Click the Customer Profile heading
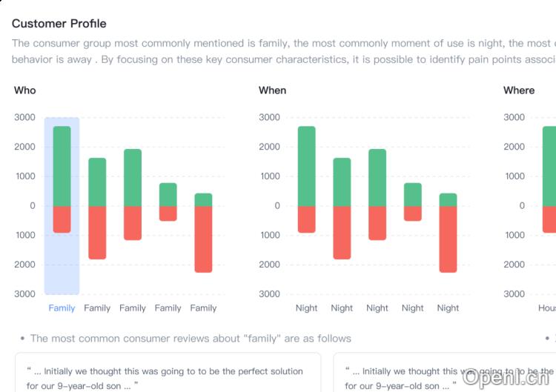 pos(59,24)
